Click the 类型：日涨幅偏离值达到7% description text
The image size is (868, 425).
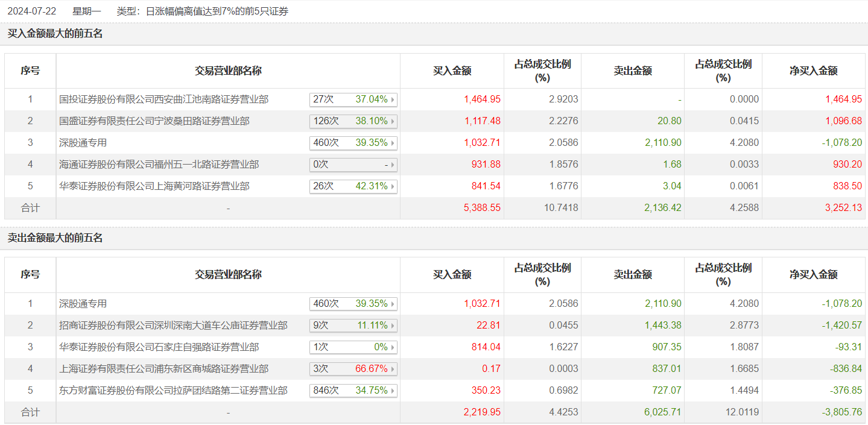(x=202, y=11)
